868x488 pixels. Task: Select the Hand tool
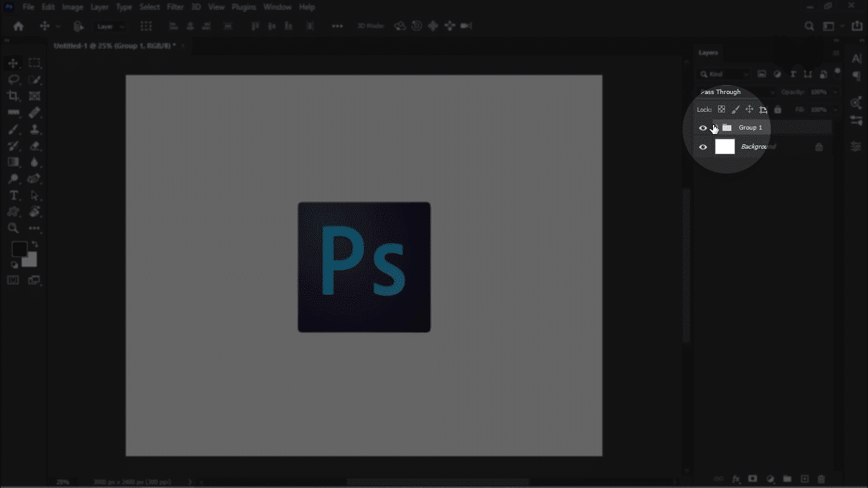click(x=34, y=212)
